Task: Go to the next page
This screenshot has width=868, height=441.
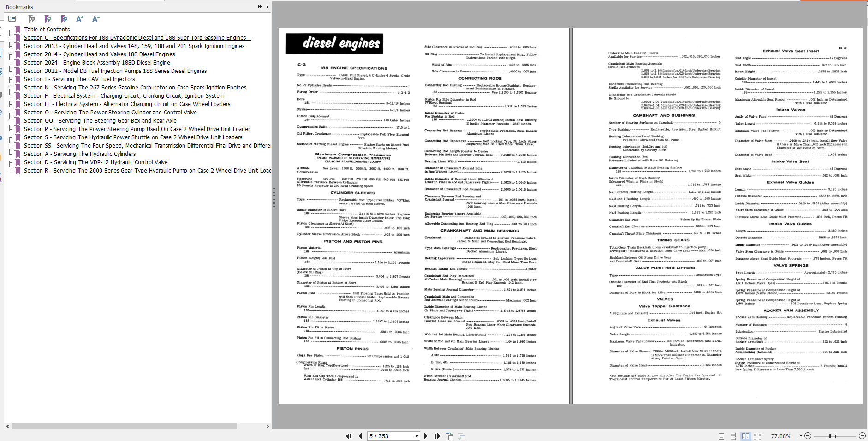Action: point(426,436)
